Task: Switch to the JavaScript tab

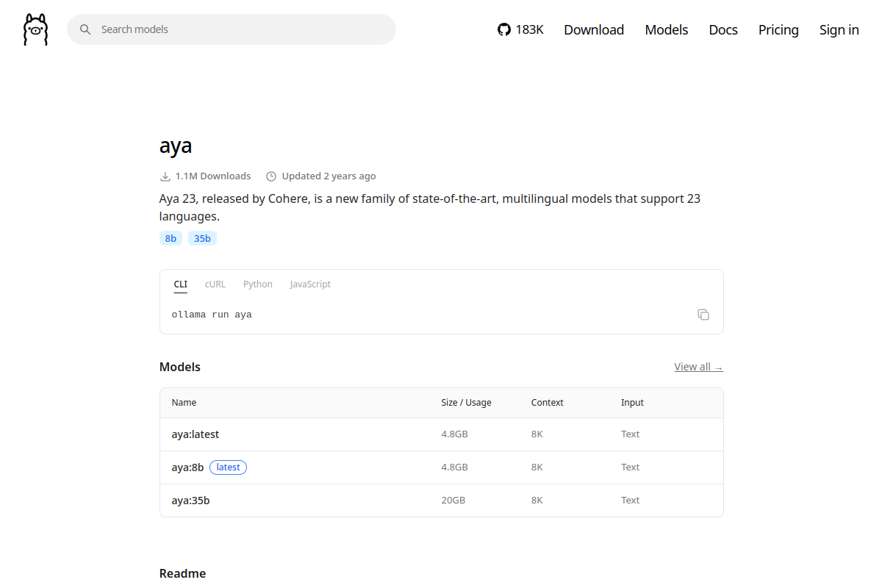Action: coord(310,284)
